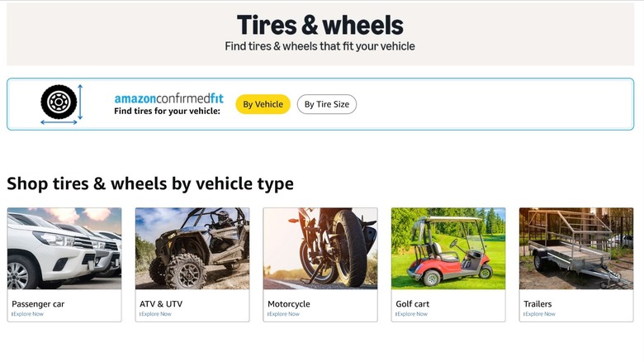Switch to the By Tire Size option

coord(326,104)
